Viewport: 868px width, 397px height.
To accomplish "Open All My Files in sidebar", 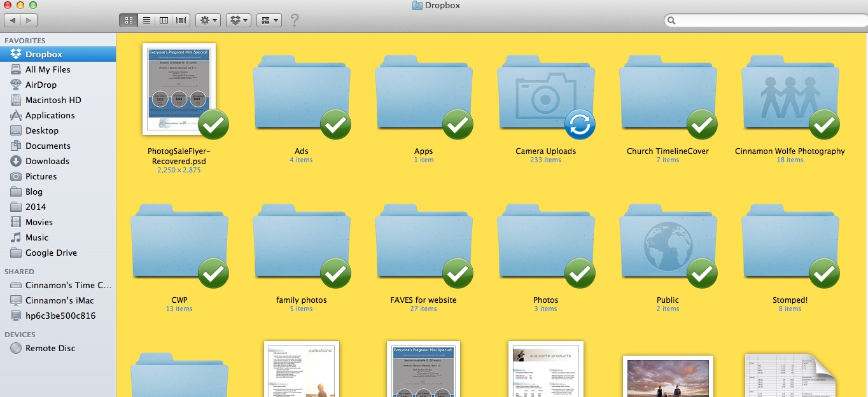I will pyautogui.click(x=58, y=69).
